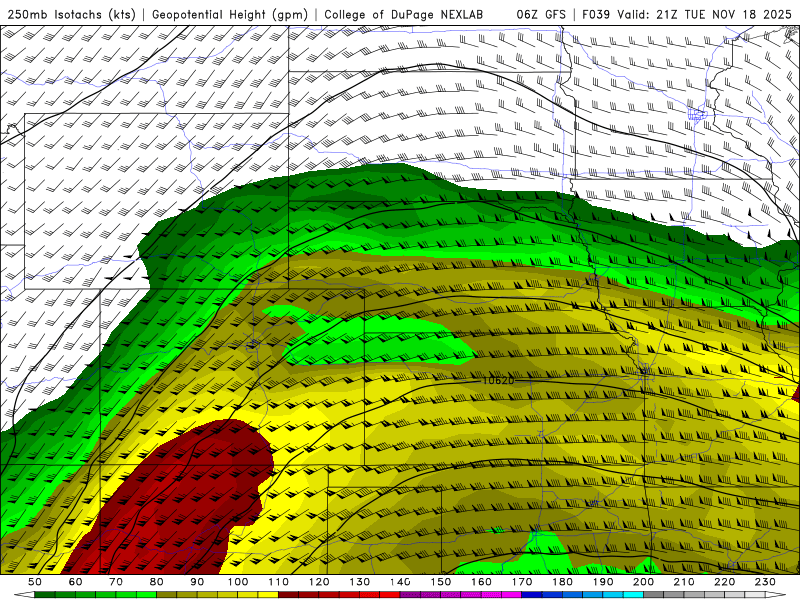
Task: Click the '10620' height contour label
Action: tap(498, 381)
